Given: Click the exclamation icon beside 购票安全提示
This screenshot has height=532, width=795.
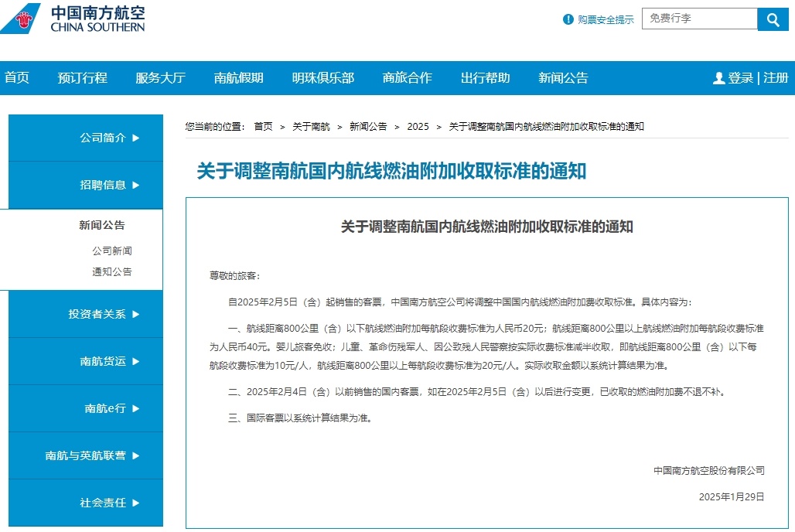Looking at the screenshot, I should click(568, 19).
